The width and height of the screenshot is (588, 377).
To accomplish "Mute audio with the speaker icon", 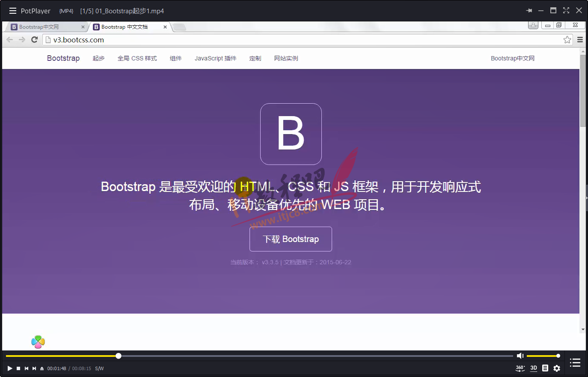I will coord(520,356).
